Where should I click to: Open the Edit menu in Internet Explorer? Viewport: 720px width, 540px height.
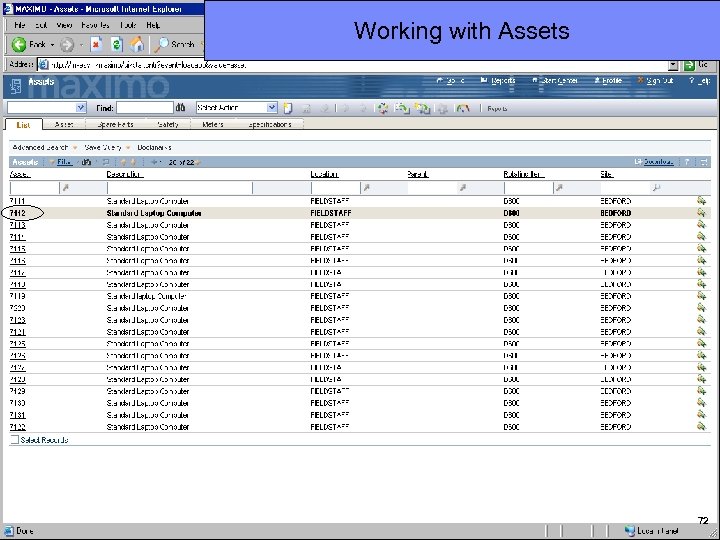pyautogui.click(x=41, y=25)
